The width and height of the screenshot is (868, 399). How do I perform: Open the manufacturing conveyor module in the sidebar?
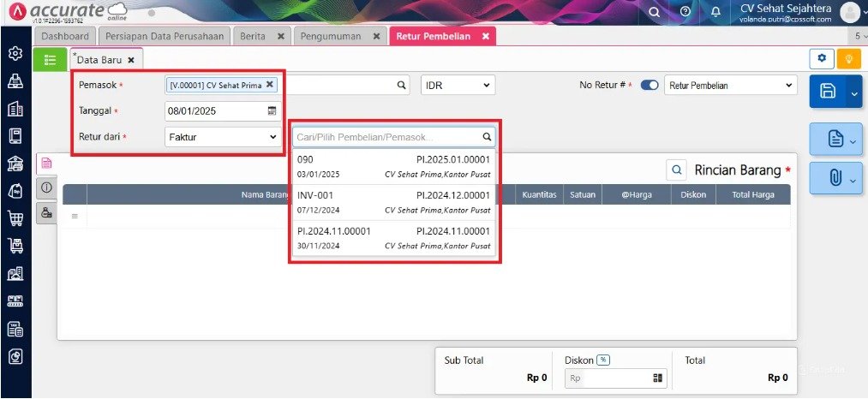click(x=15, y=301)
